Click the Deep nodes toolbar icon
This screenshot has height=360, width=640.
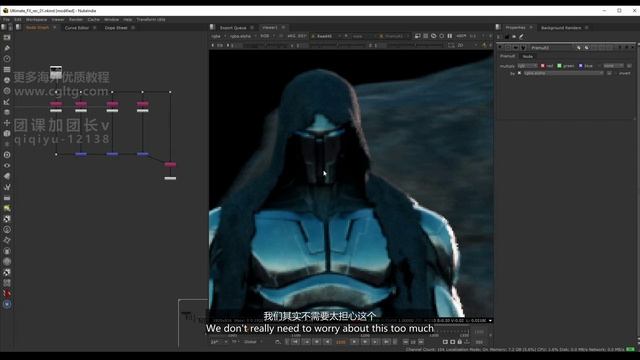coord(7,155)
